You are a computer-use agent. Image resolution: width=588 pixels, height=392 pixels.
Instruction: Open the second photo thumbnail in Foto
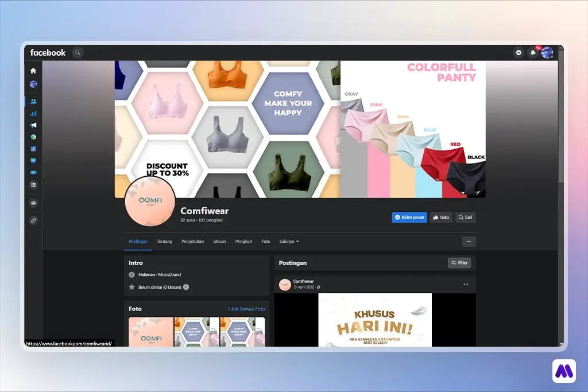point(197,332)
